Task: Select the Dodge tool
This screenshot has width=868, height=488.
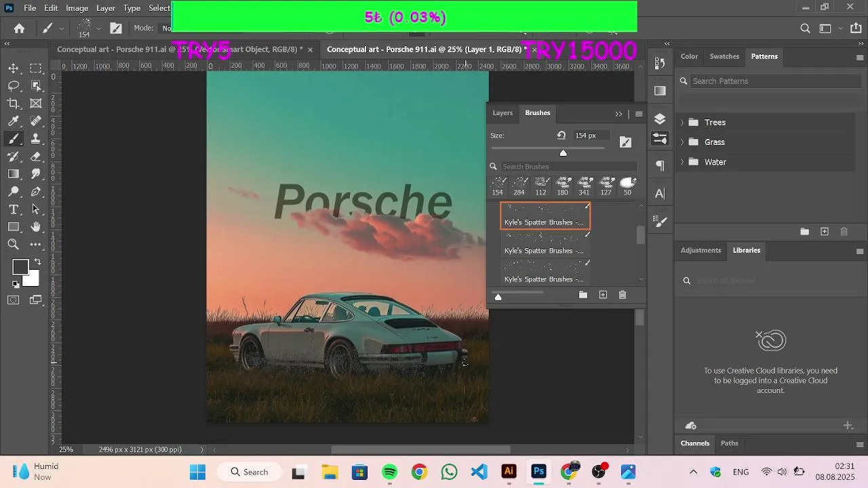Action: pyautogui.click(x=14, y=192)
